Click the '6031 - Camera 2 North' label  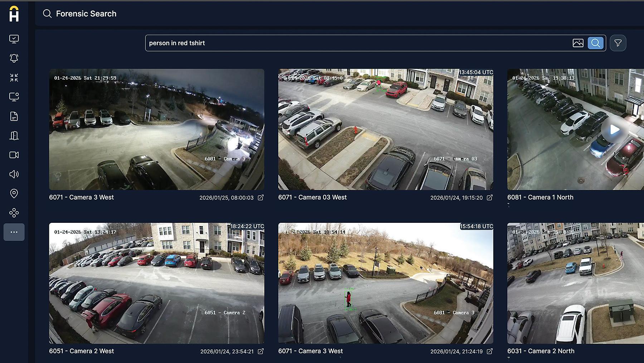tap(541, 351)
